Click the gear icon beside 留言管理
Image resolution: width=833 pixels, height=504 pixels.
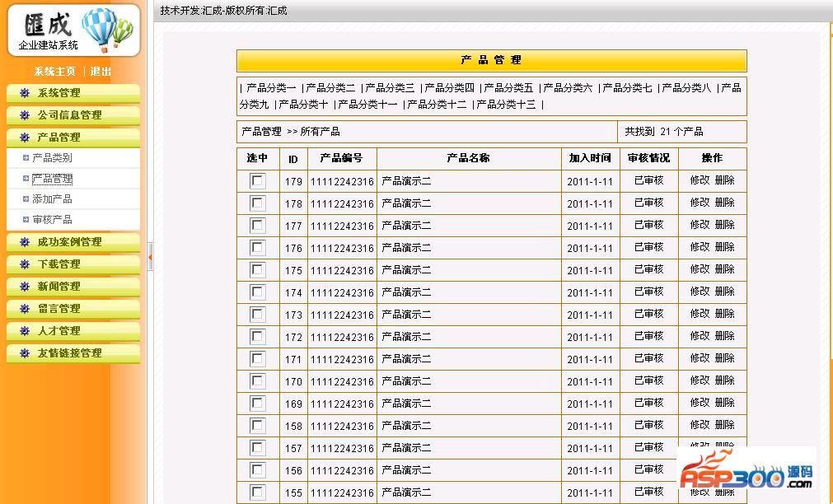click(25, 309)
